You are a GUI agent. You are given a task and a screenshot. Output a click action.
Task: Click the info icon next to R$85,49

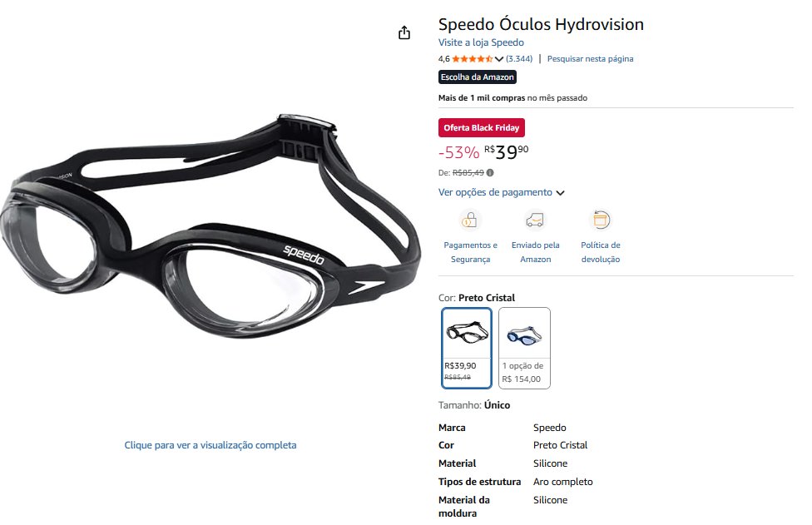490,173
